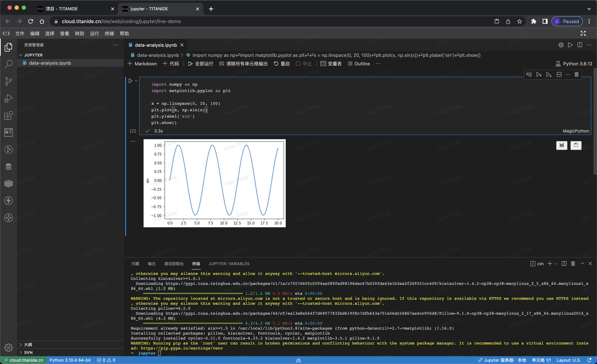
Task: Toggle fullscreen mode icon
Action: click(583, 33)
